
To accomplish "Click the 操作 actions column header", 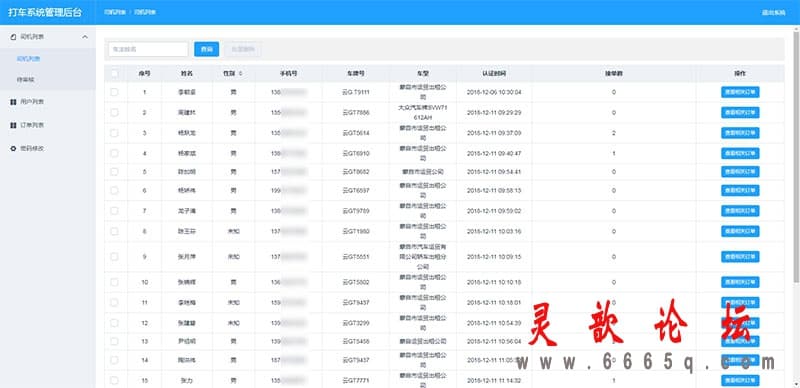I will point(740,74).
